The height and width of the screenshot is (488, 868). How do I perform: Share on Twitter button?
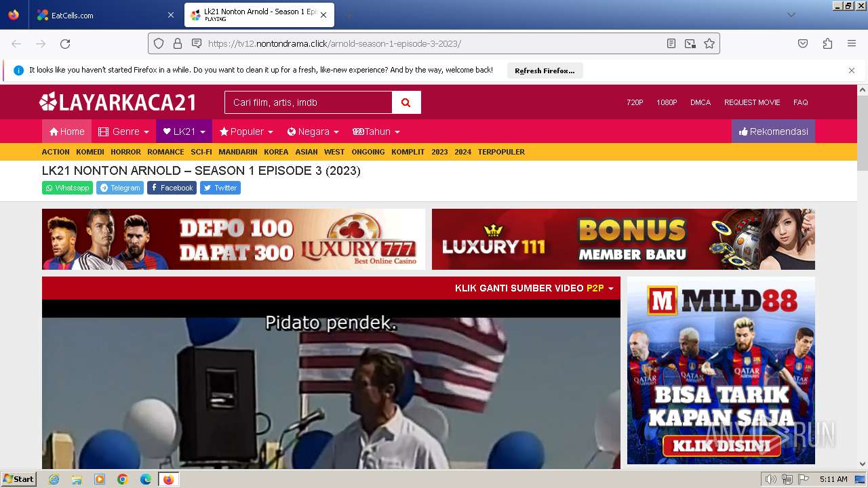[x=220, y=188]
